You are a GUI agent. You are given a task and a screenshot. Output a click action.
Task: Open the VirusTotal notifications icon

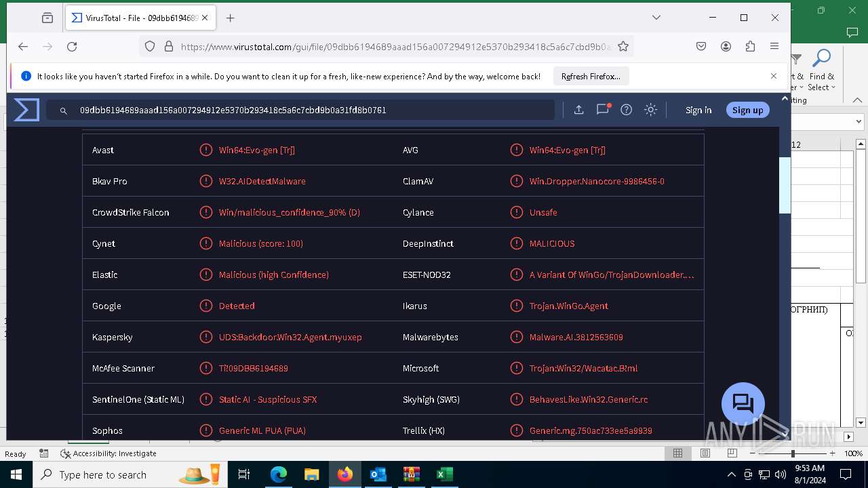pos(602,110)
